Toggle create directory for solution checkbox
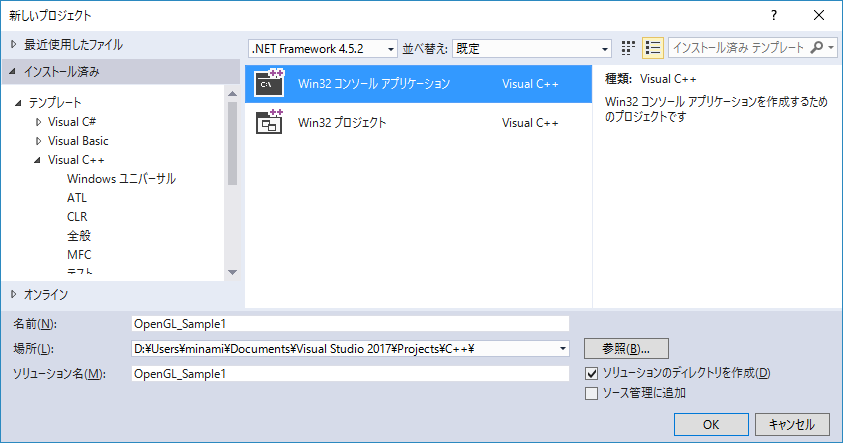843x443 pixels. tap(591, 373)
